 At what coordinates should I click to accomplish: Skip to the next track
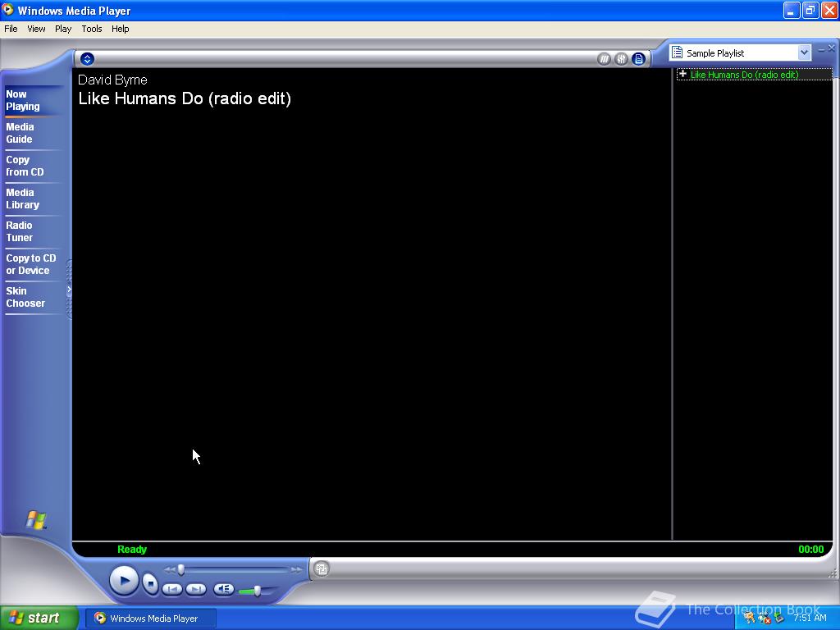196,589
